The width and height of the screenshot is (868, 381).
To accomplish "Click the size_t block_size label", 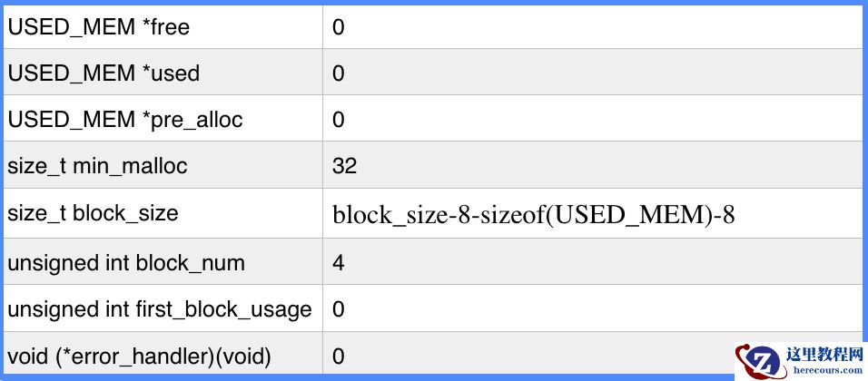I will (x=93, y=213).
